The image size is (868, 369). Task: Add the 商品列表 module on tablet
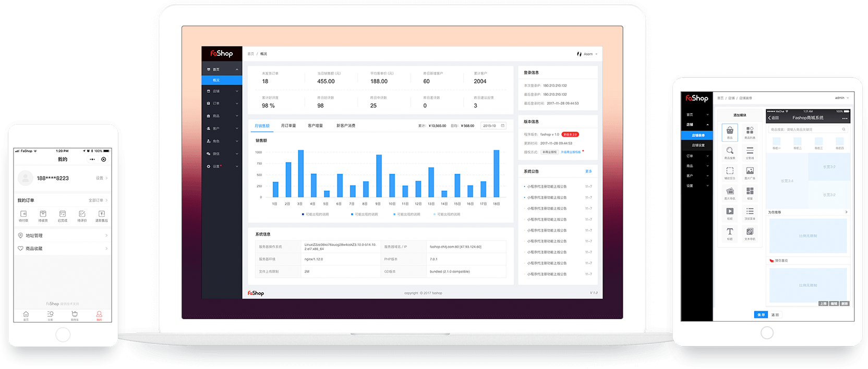pyautogui.click(x=750, y=132)
